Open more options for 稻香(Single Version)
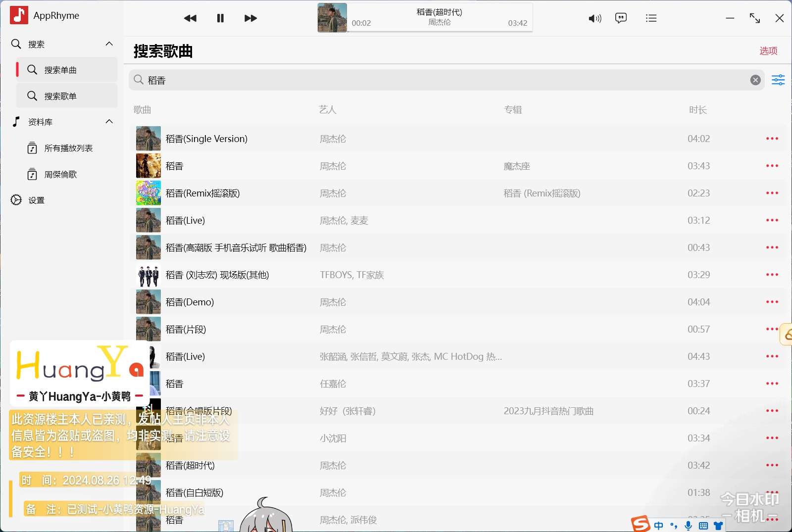Screen dimensions: 792x532 click(772, 139)
